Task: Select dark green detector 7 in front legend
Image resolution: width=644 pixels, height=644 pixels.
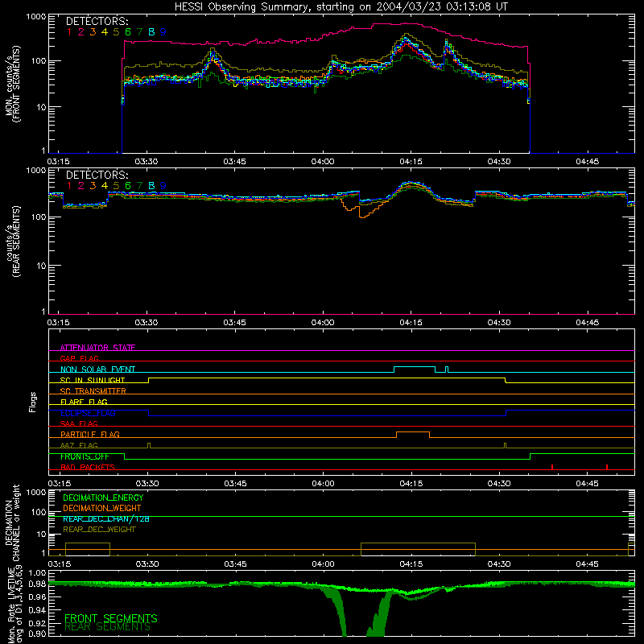Action: pyautogui.click(x=139, y=32)
